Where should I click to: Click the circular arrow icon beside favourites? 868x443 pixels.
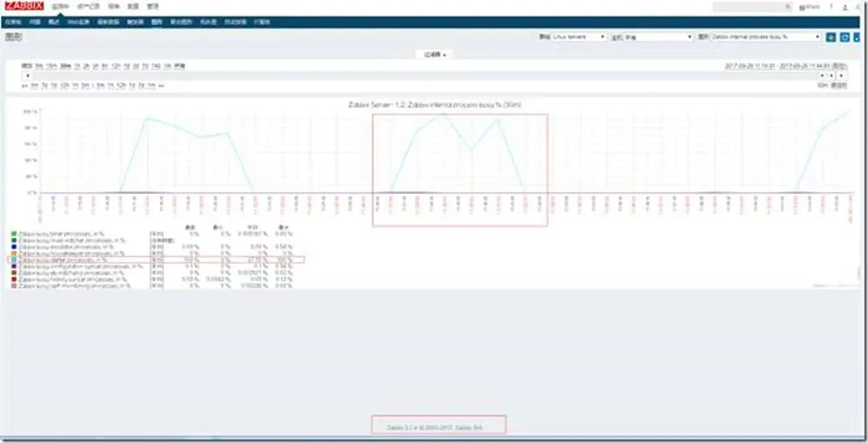pos(845,37)
